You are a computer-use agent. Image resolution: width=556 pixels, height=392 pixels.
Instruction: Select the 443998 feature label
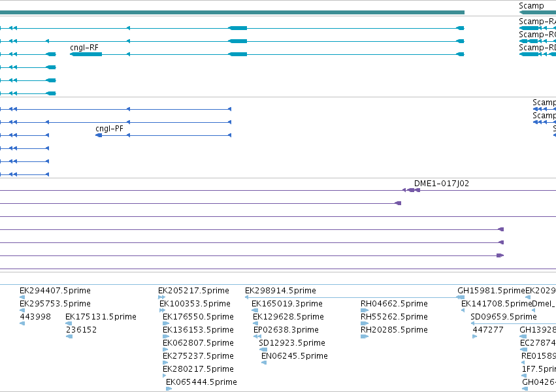tap(35, 317)
